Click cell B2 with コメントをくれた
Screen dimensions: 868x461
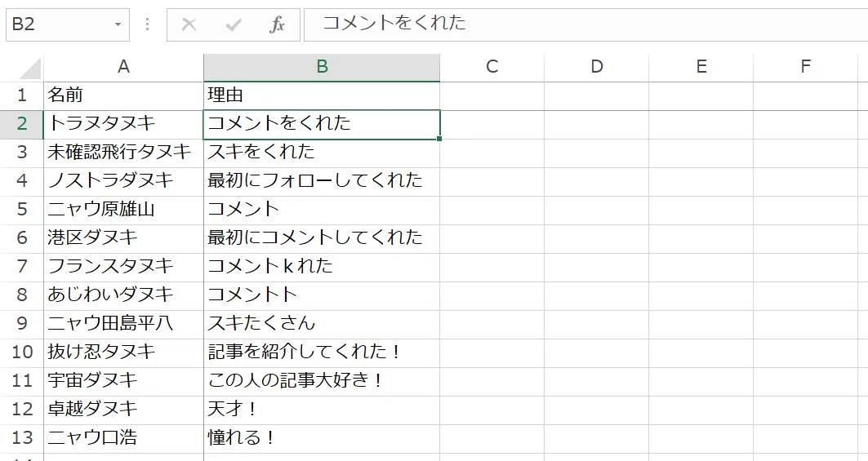click(322, 123)
